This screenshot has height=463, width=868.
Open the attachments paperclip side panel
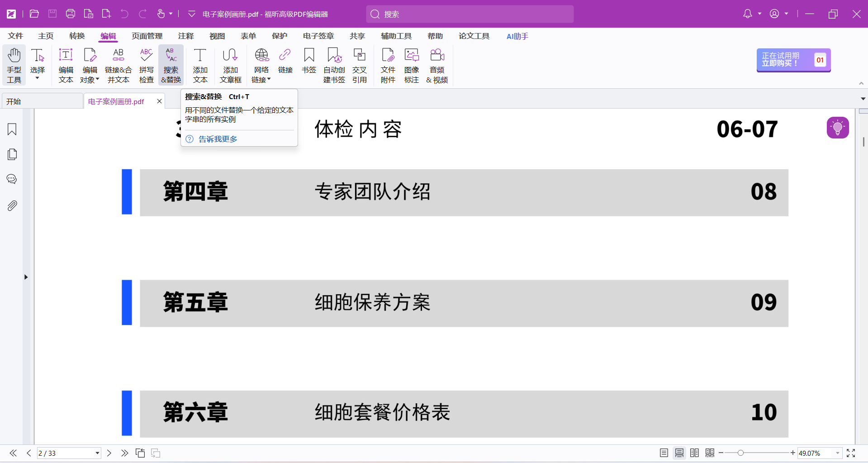coord(12,205)
